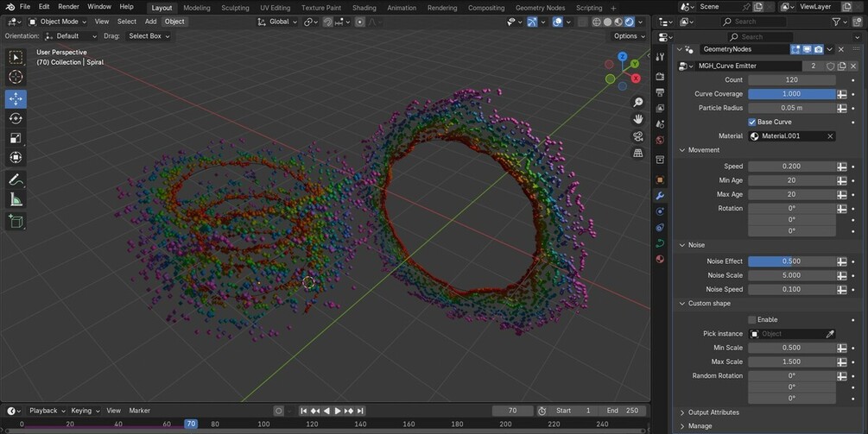Choose the Move tool

click(16, 99)
